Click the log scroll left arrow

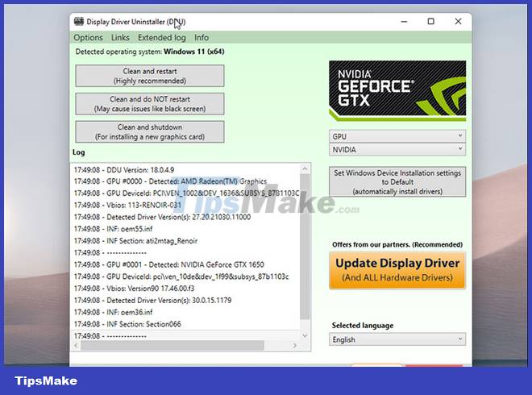[76, 345]
